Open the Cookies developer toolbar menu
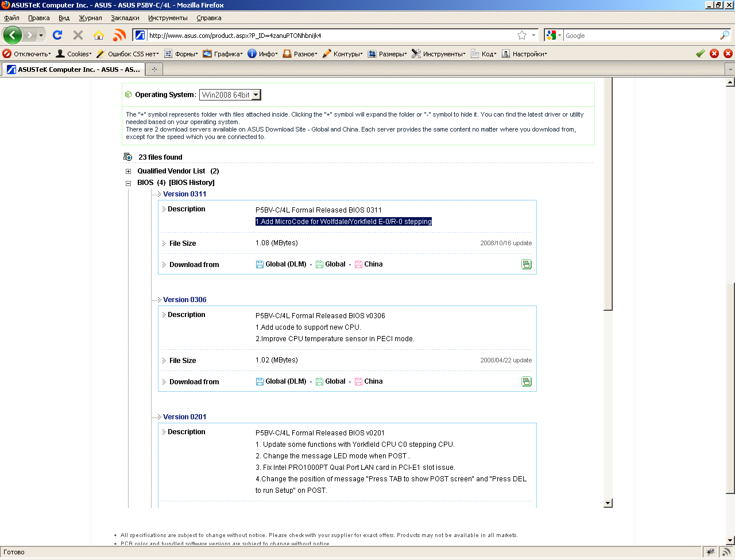 click(x=74, y=53)
